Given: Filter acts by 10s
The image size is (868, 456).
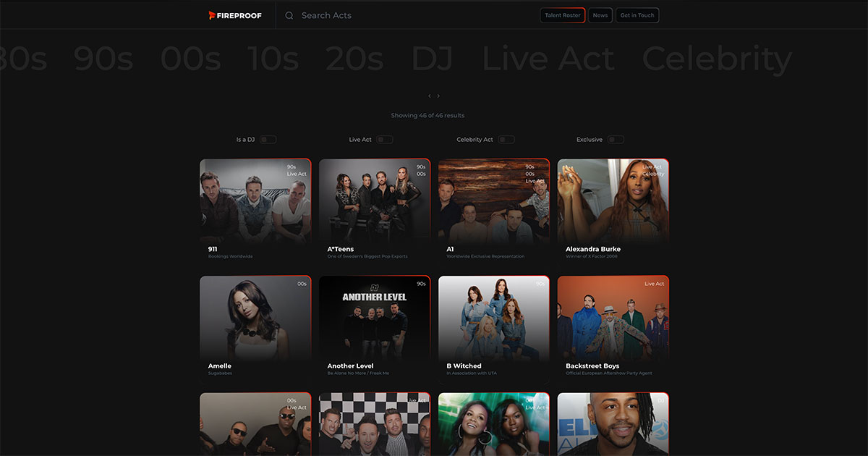Looking at the screenshot, I should [x=273, y=59].
